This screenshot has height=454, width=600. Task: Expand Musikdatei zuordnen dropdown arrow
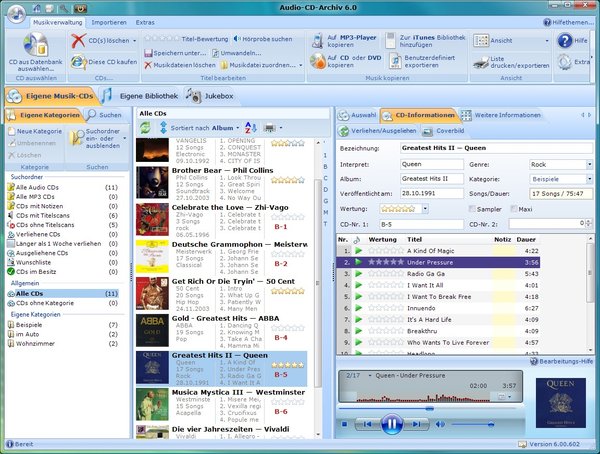[300, 65]
